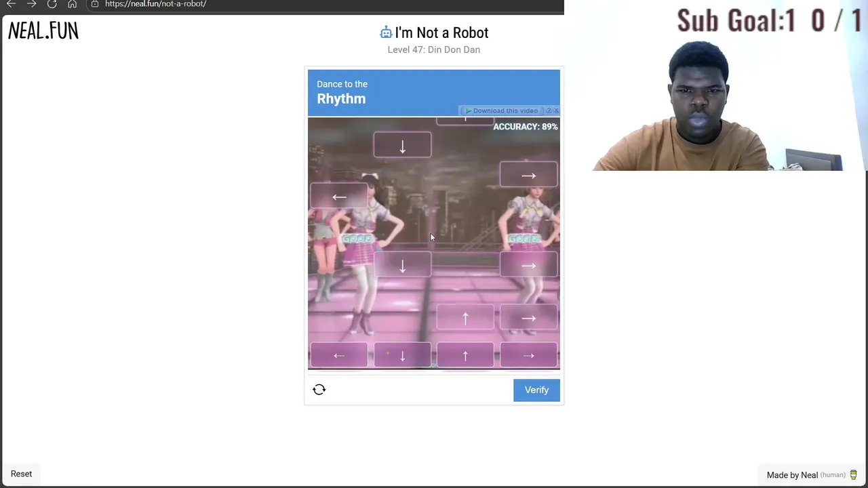868x488 pixels.
Task: Click the blue robot icon beside title
Action: click(x=386, y=33)
